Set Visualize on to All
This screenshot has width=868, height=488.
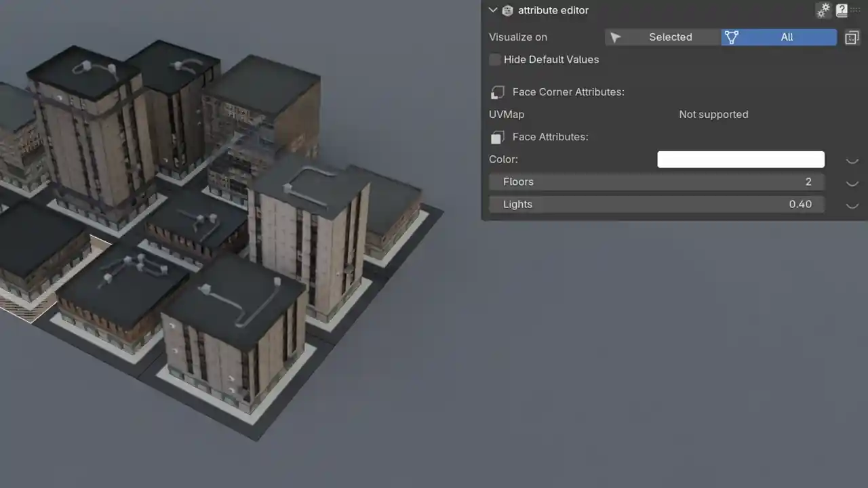[779, 37]
